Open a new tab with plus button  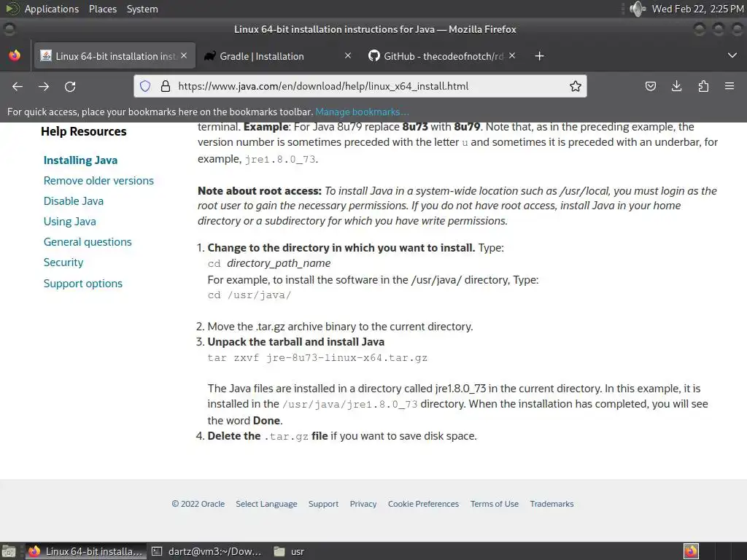[539, 56]
